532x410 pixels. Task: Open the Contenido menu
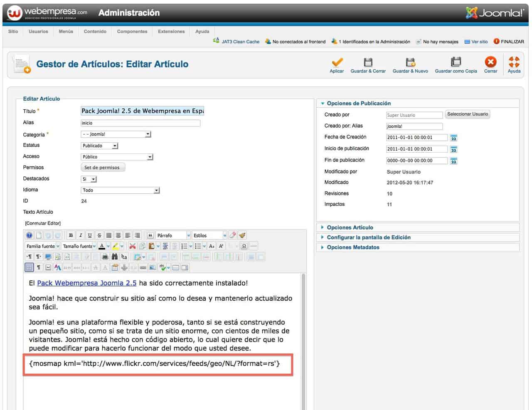95,32
